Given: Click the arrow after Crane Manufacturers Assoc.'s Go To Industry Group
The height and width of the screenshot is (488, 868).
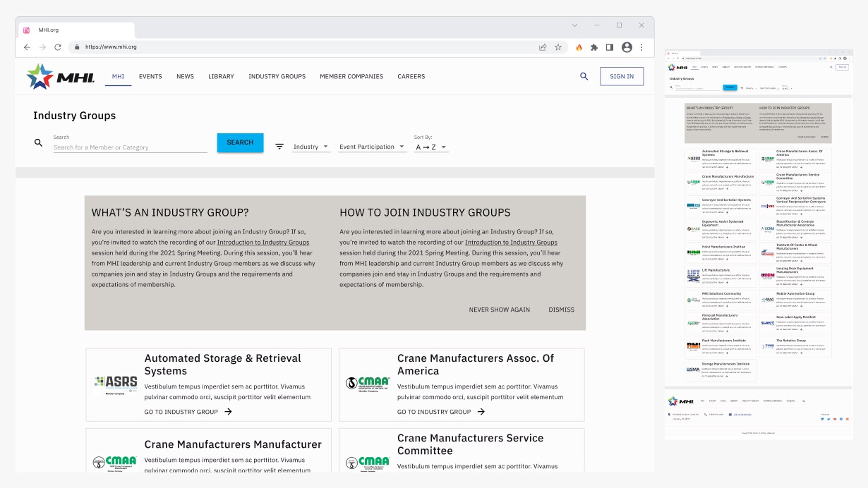Looking at the screenshot, I should click(481, 412).
